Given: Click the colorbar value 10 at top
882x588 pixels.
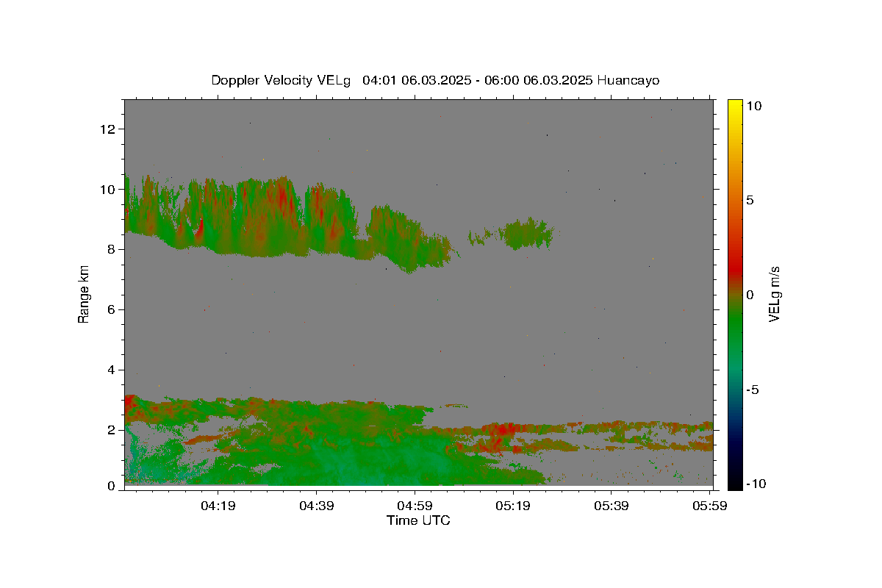Looking at the screenshot, I should point(755,106).
